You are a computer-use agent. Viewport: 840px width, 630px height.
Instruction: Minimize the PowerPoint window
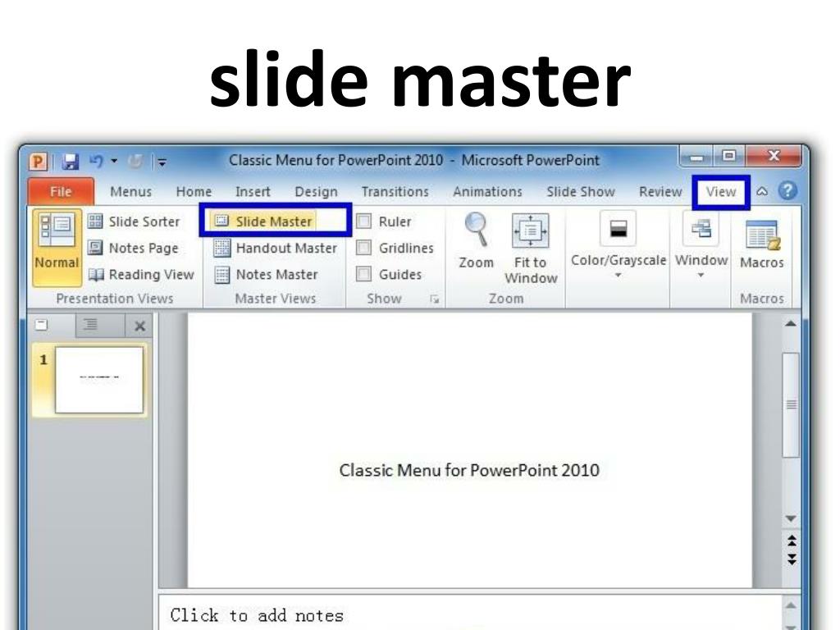click(x=696, y=157)
